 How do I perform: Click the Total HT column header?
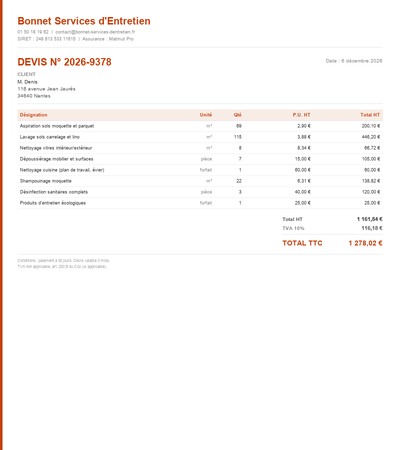pyautogui.click(x=370, y=115)
